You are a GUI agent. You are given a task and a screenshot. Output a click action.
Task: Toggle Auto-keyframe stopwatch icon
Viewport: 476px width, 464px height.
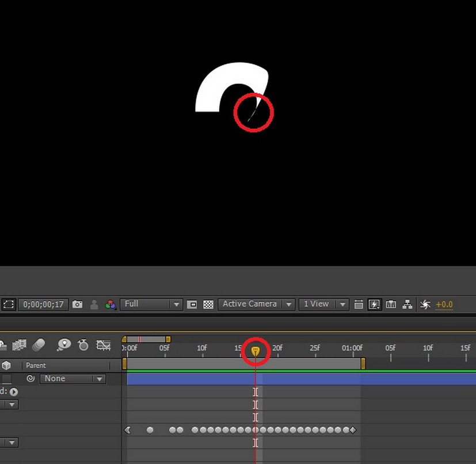tap(83, 345)
